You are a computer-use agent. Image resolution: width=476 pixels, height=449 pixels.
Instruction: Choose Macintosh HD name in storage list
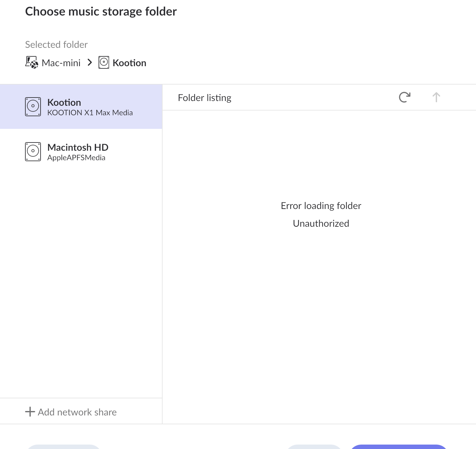click(x=78, y=148)
